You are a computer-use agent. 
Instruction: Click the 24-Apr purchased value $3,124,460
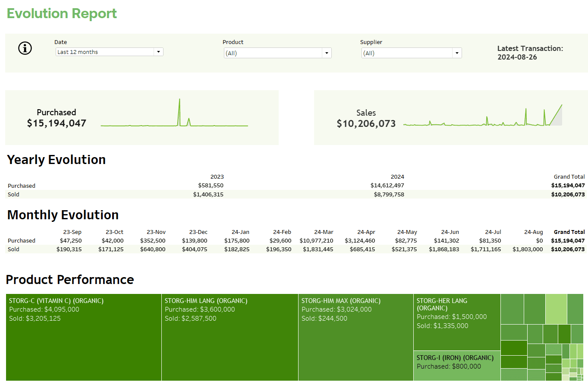coord(360,240)
